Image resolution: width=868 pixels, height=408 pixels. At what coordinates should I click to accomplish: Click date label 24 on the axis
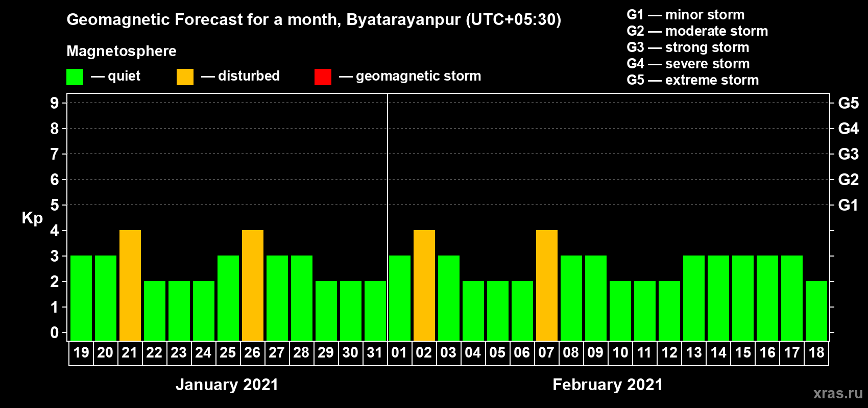click(x=203, y=352)
